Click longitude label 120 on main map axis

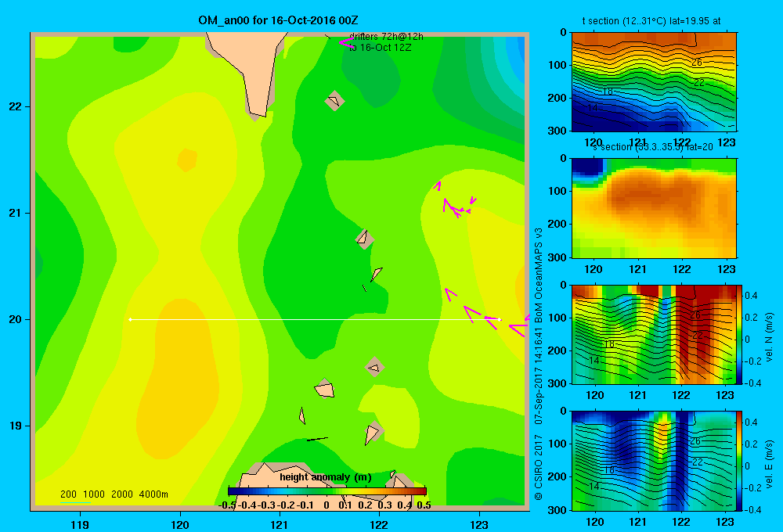pos(180,524)
